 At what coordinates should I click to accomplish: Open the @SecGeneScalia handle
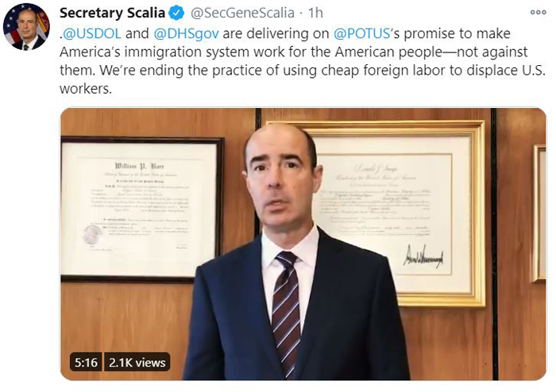(242, 13)
